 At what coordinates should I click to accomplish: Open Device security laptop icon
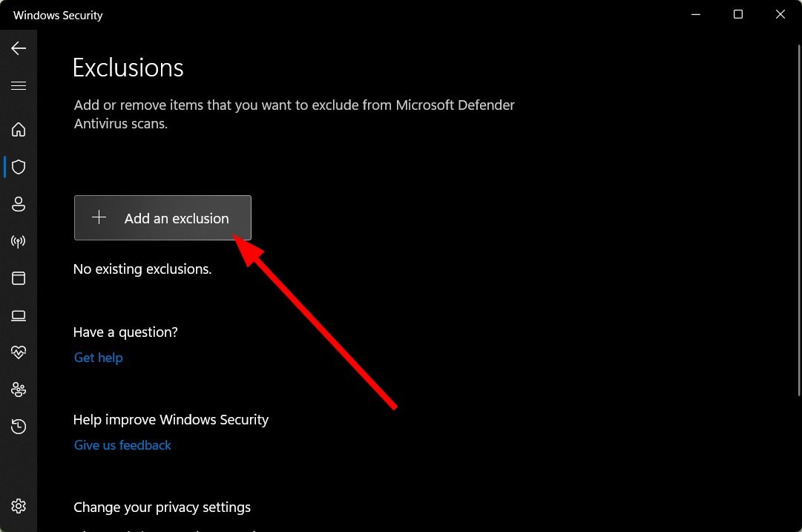(x=19, y=315)
